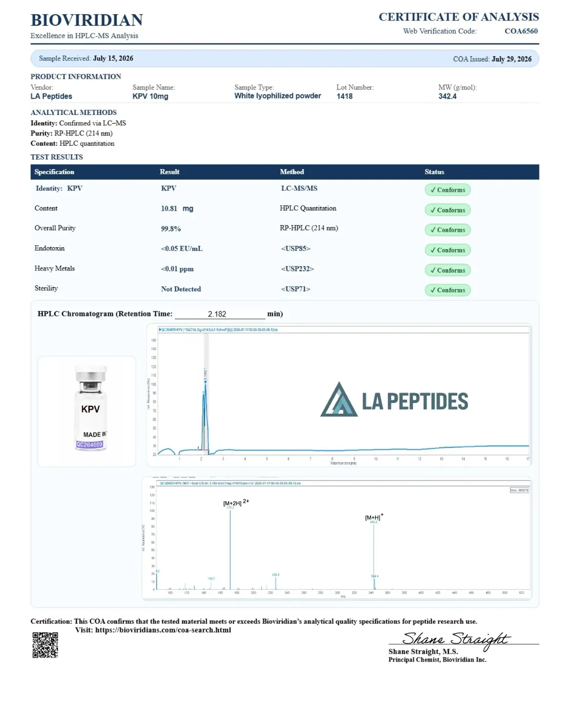Viewport: 563px width, 728px height.
Task: Click the QC264059 label on the vial
Action: tap(90, 445)
